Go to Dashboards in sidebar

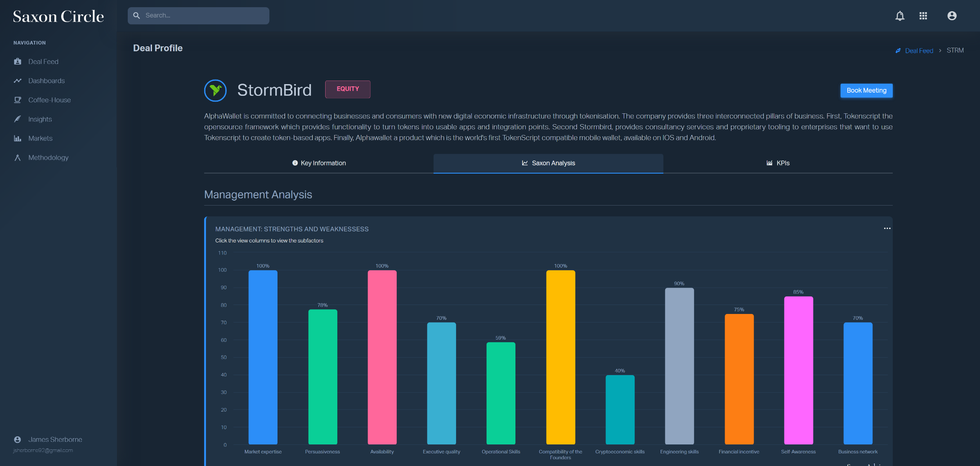point(46,81)
